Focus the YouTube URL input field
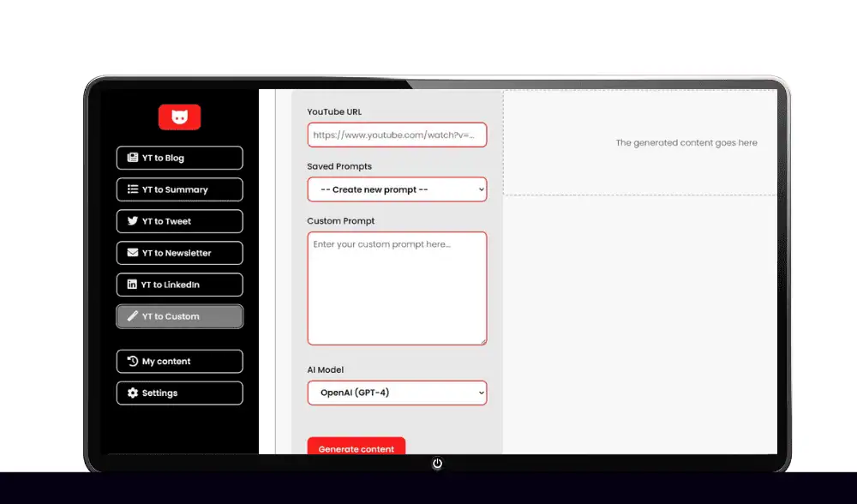The image size is (857, 504). tap(397, 135)
